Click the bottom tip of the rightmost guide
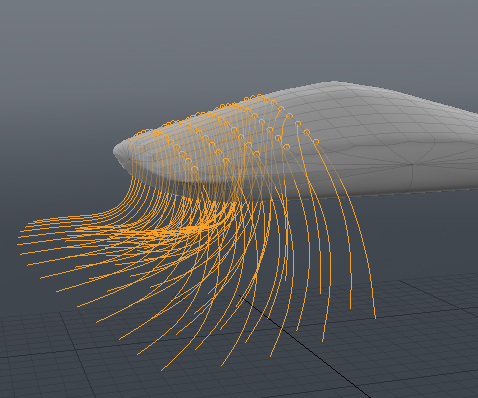Viewport: 478px width, 398px height. point(376,318)
